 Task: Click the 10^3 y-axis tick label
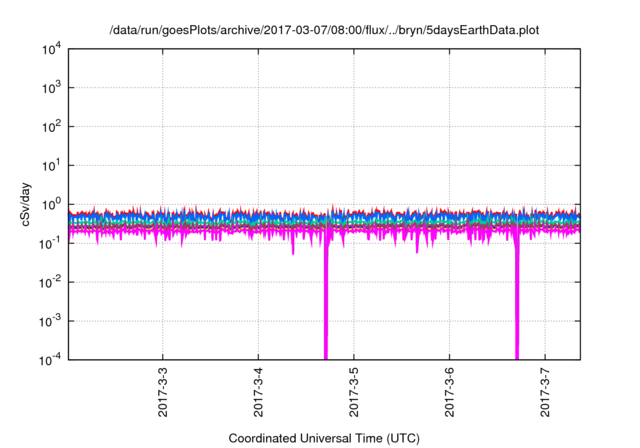pos(52,88)
